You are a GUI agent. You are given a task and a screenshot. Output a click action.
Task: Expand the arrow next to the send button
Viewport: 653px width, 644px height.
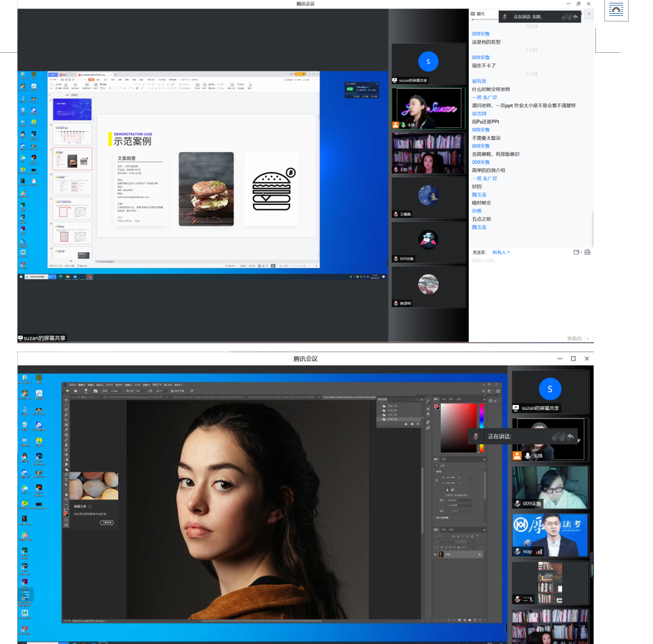point(588,338)
